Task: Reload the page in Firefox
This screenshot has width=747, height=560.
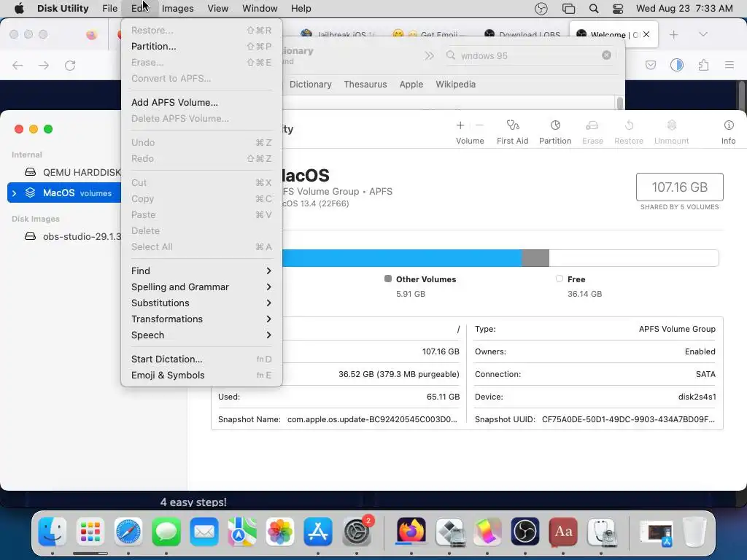Action: (70, 65)
